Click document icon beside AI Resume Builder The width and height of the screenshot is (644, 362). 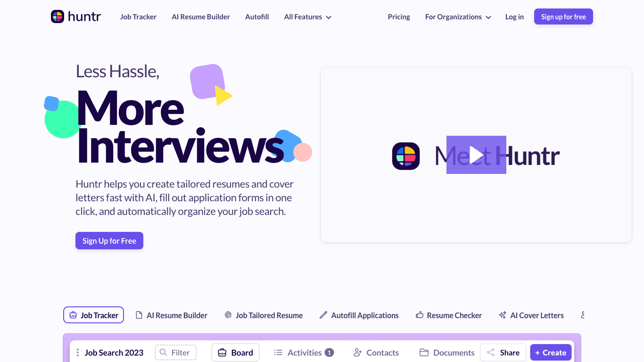tap(139, 315)
